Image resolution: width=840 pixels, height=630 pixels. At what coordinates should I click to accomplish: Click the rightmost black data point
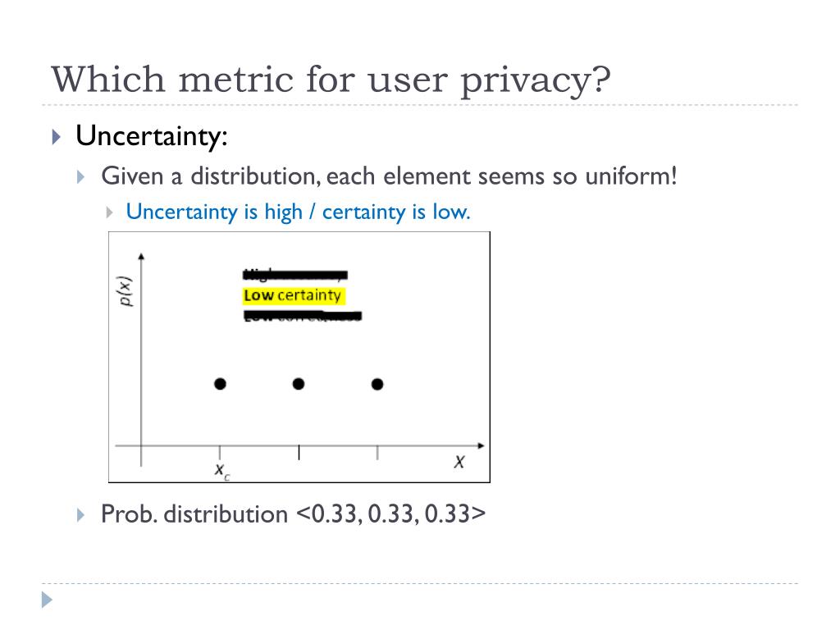pyautogui.click(x=377, y=384)
